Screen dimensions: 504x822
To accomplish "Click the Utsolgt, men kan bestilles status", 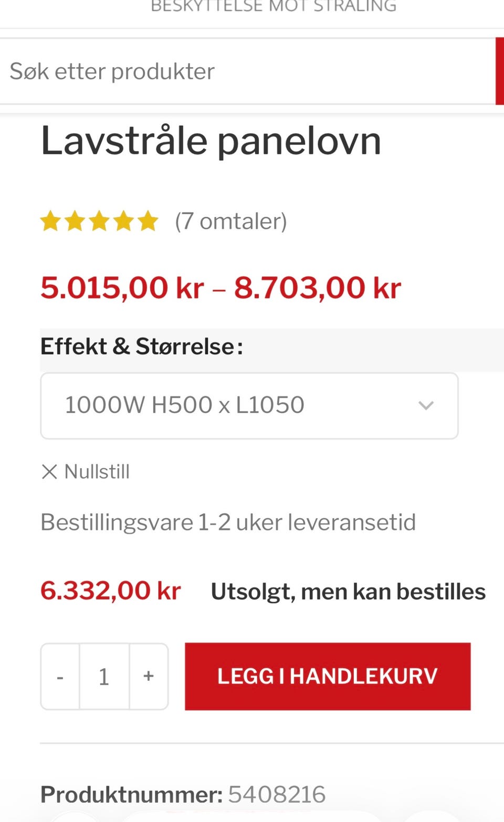I will pos(348,592).
